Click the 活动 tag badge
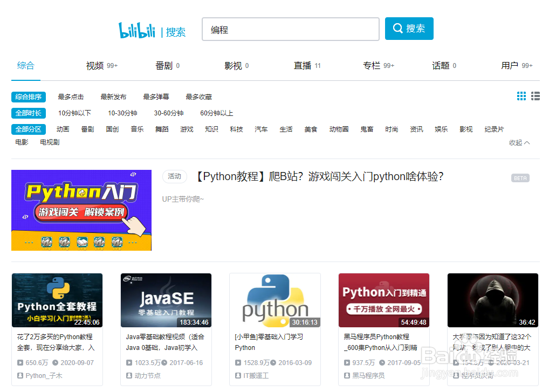Viewport: 549px width, 392px height. (x=174, y=176)
